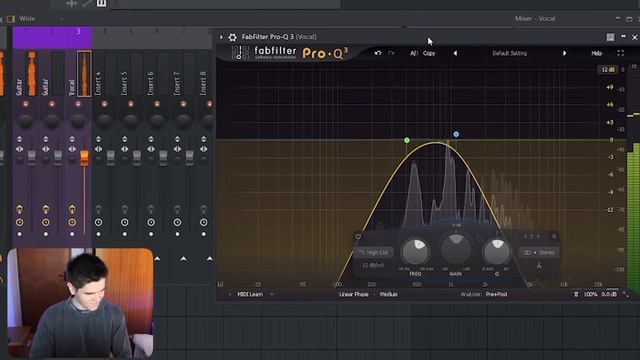The image size is (640, 360).
Task: Click the Q knob
Action: click(497, 251)
